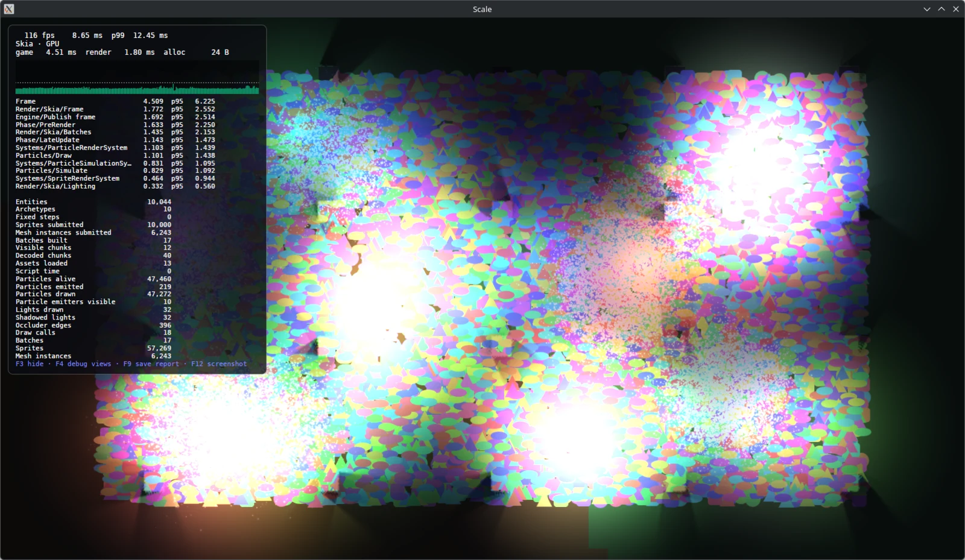The height and width of the screenshot is (560, 965).
Task: Click the 'Render/Skia/Frame' timing row
Action: (x=115, y=109)
